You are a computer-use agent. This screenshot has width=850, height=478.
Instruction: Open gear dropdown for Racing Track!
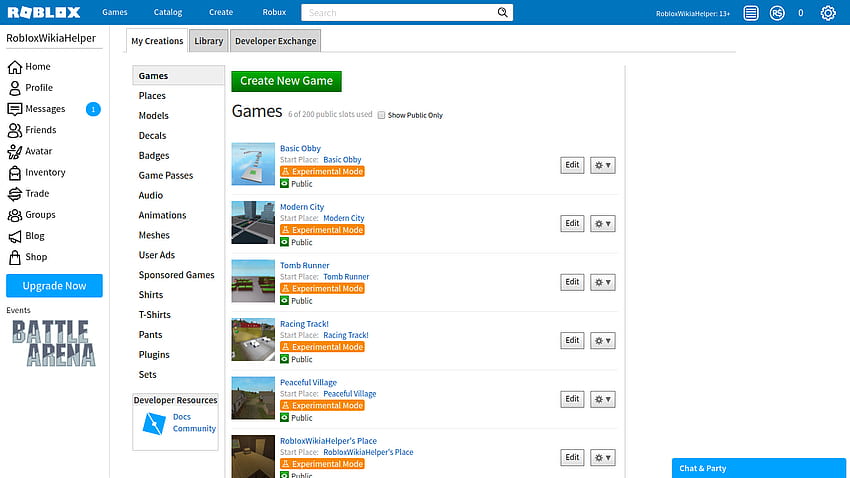(602, 341)
